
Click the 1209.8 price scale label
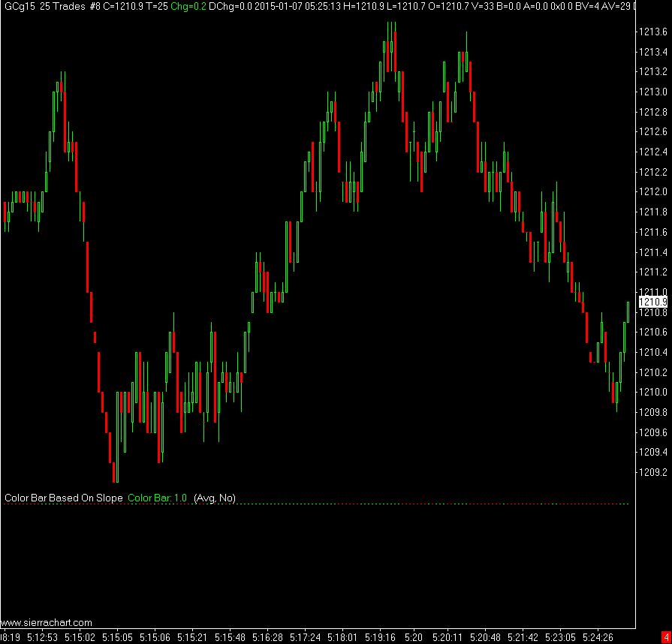[x=653, y=412]
